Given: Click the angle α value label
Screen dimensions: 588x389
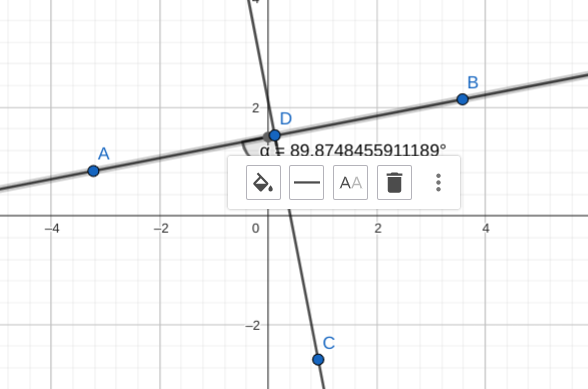Looking at the screenshot, I should click(353, 150).
